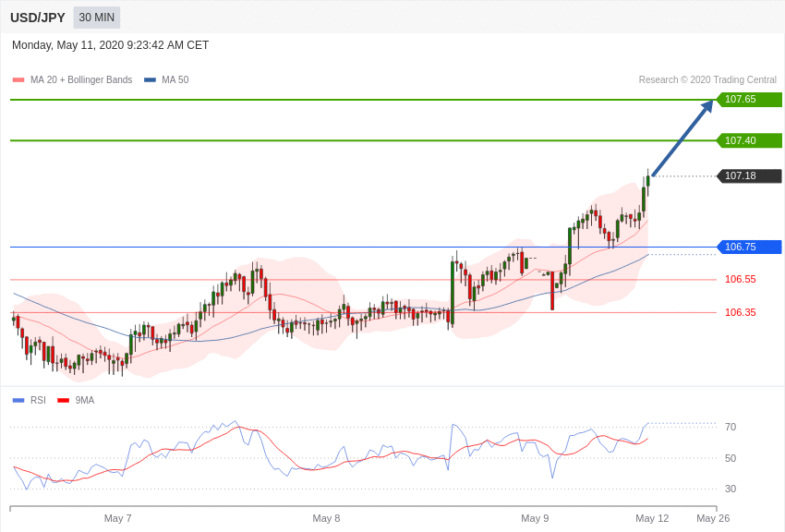This screenshot has height=532, width=785.
Task: Click the 107.65 green resistance price tag
Action: coord(750,99)
